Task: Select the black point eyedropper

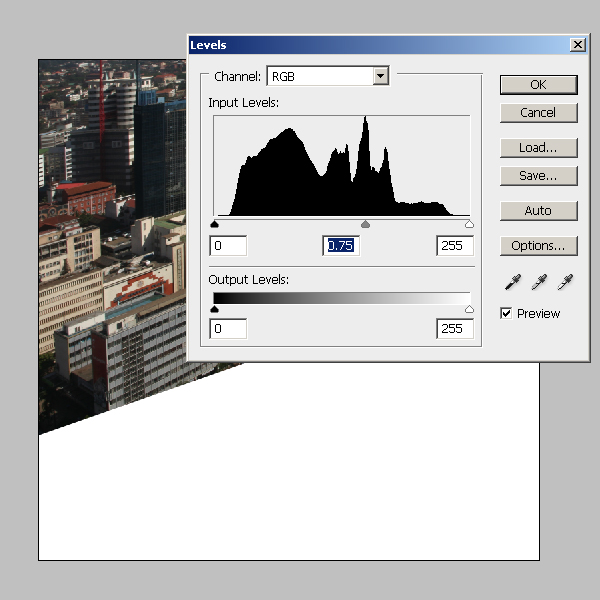Action: click(x=513, y=282)
